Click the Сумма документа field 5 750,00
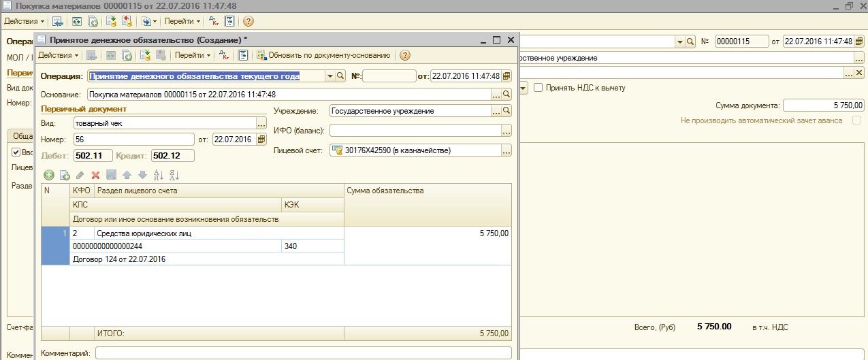This screenshot has height=360, width=868. pyautogui.click(x=824, y=105)
